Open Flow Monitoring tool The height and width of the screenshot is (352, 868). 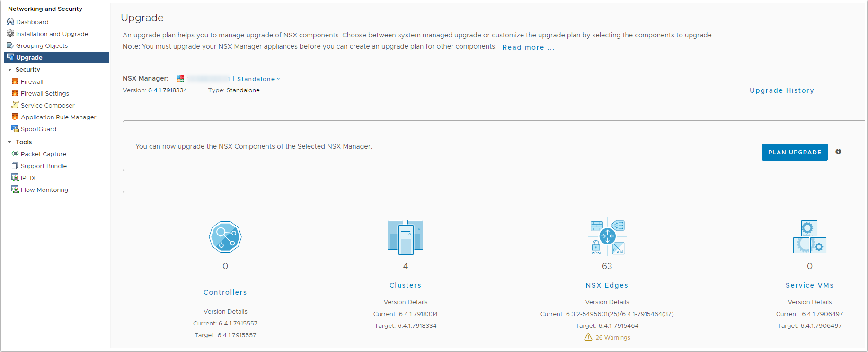pyautogui.click(x=44, y=190)
